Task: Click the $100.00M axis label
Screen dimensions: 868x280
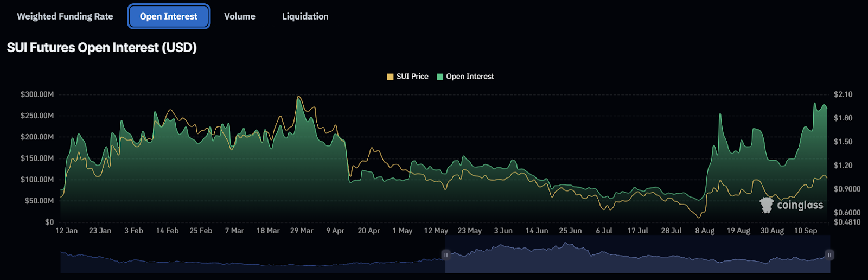Action: click(37, 179)
